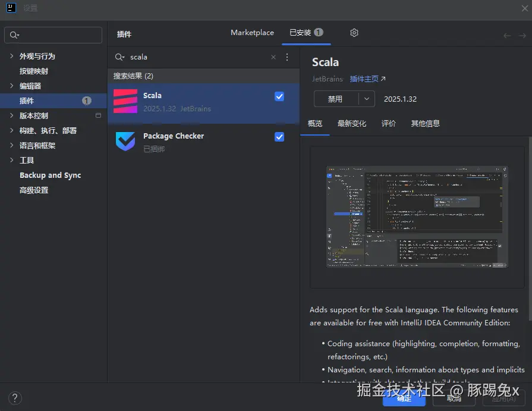Click the 应用 button
The width and height of the screenshot is (532, 411).
[504, 399]
